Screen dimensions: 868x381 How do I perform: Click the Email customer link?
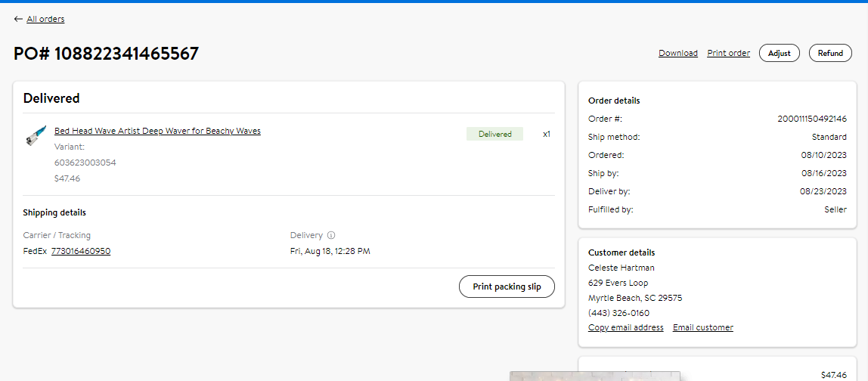703,327
